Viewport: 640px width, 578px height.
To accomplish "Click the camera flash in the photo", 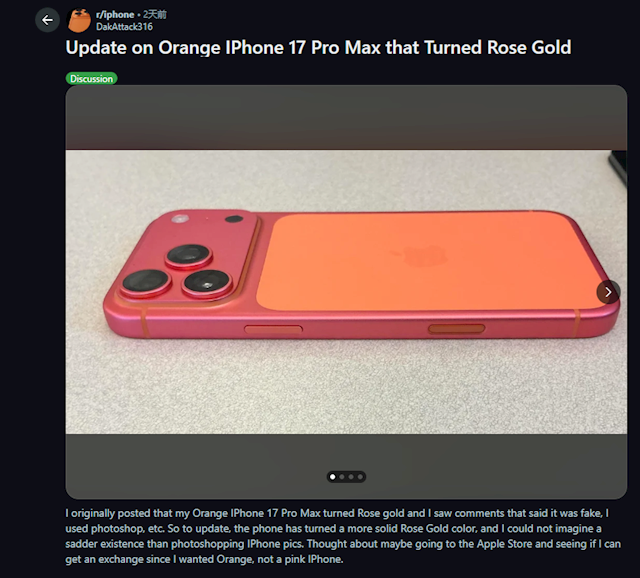I will point(180,219).
